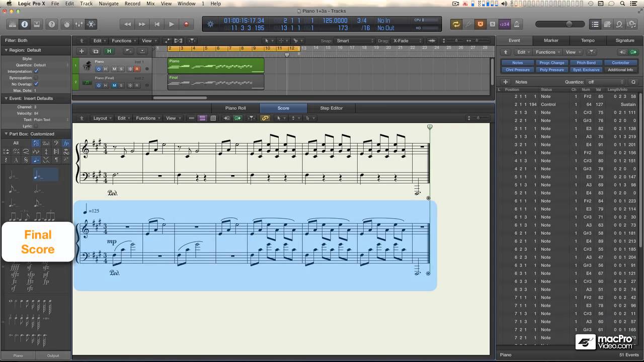Screen dimensions: 644x362
Task: Click the red Record button
Action: [186, 24]
